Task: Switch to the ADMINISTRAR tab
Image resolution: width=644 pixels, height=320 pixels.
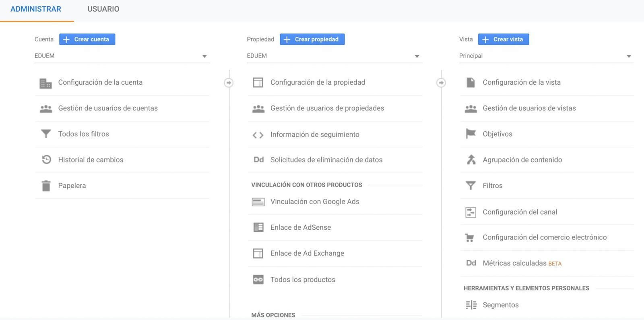Action: [36, 9]
